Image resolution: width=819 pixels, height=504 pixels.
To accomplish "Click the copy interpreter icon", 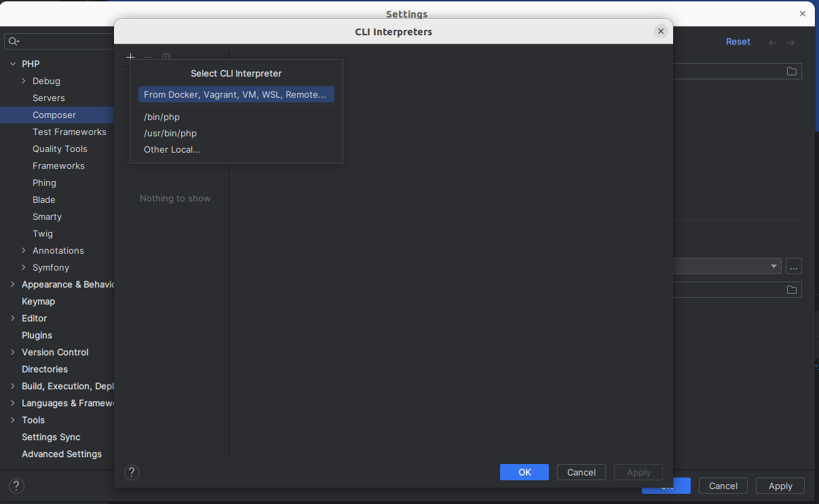I will coord(166,57).
